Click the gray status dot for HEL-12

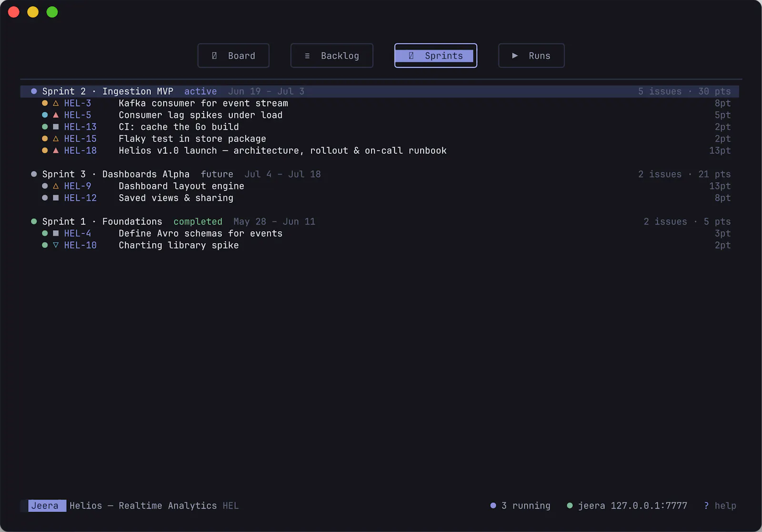click(45, 198)
